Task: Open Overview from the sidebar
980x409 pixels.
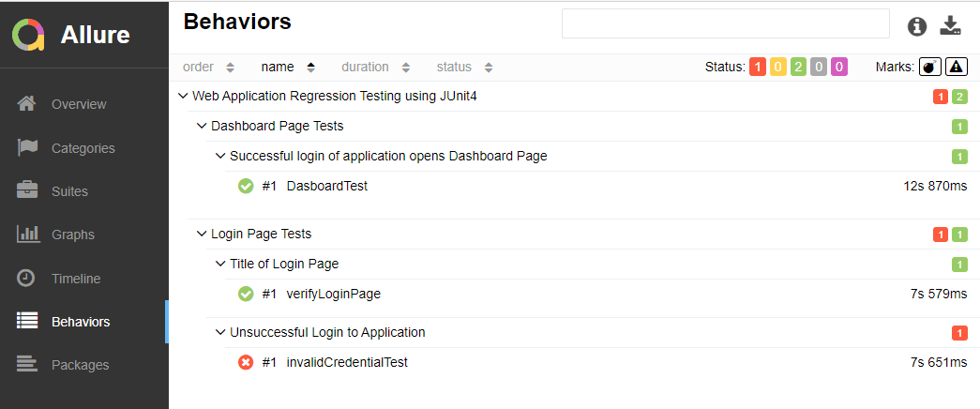Action: click(x=79, y=104)
